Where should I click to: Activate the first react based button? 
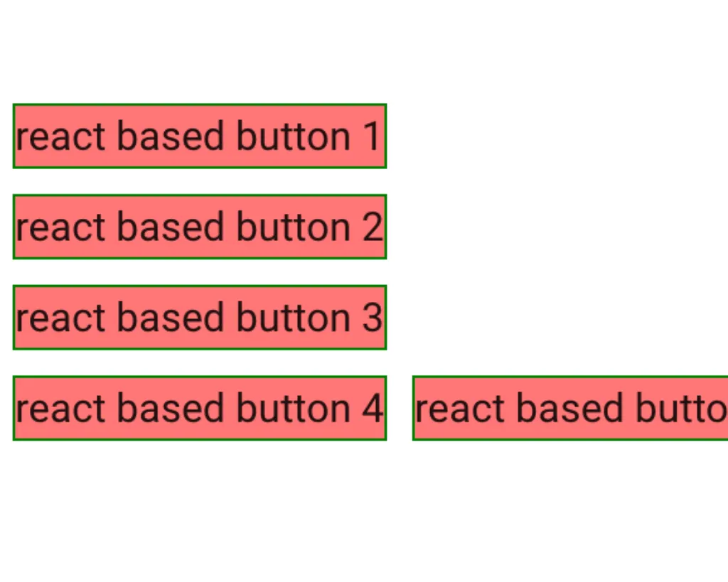click(199, 136)
